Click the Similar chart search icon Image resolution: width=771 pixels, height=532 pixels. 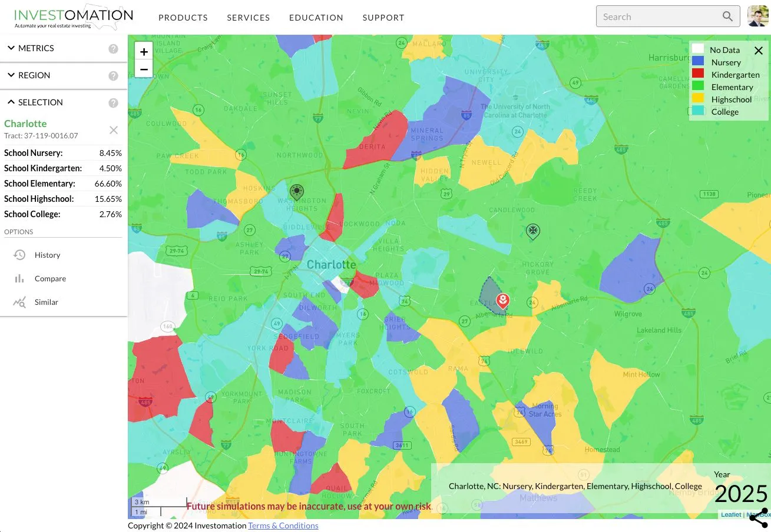pos(19,302)
